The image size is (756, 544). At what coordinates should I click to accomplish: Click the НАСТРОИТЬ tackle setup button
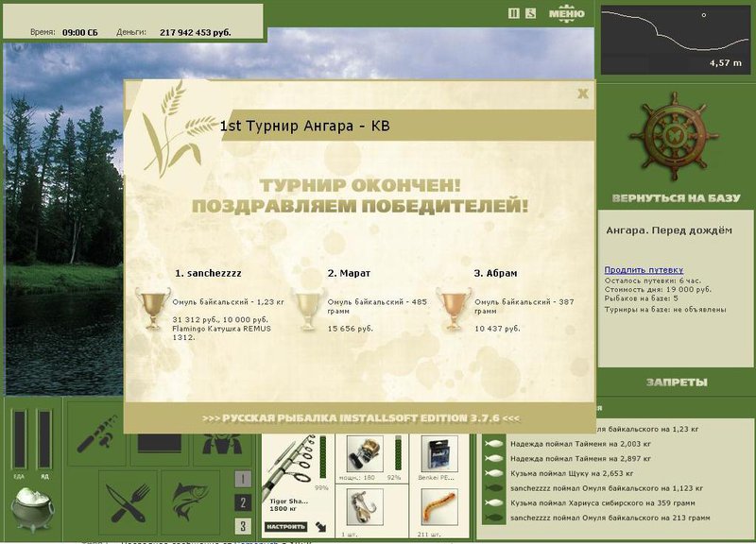pos(286,527)
